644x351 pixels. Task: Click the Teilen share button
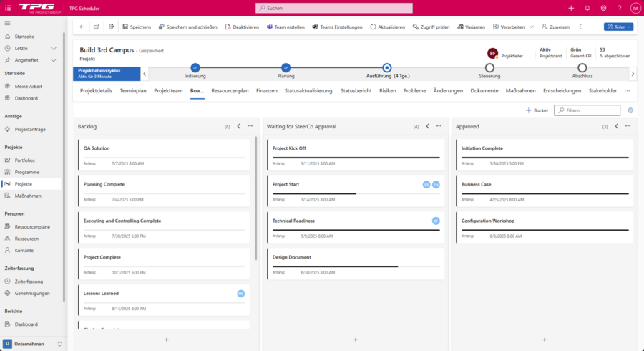coord(618,27)
